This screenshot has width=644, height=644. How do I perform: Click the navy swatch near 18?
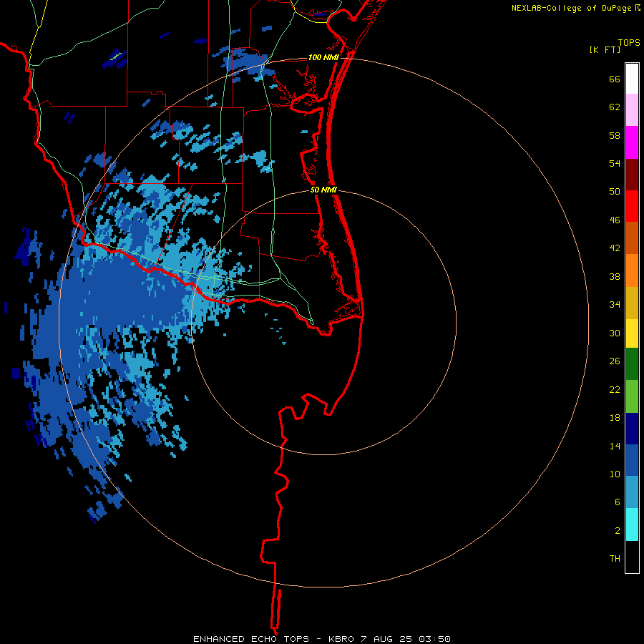pyautogui.click(x=632, y=429)
